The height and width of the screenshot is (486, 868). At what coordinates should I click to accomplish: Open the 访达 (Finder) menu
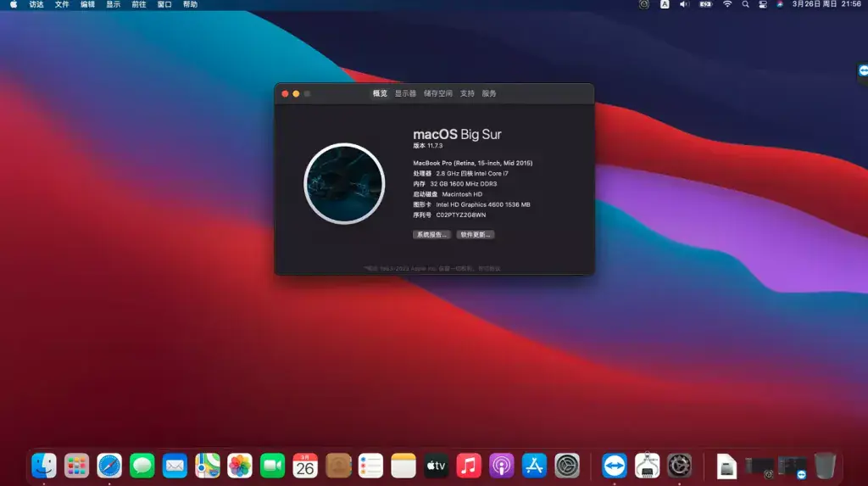click(x=36, y=4)
